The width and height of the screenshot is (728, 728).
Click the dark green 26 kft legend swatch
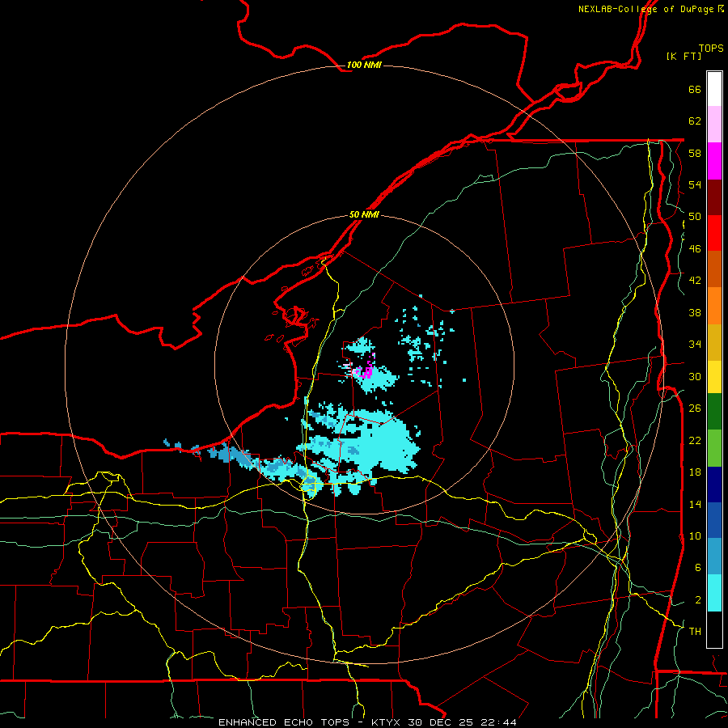(714, 412)
